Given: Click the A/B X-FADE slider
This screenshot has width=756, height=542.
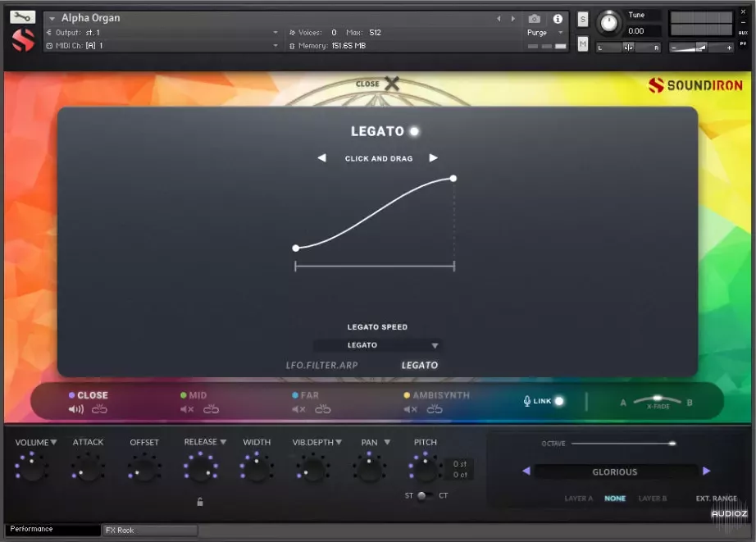Looking at the screenshot, I should [657, 400].
